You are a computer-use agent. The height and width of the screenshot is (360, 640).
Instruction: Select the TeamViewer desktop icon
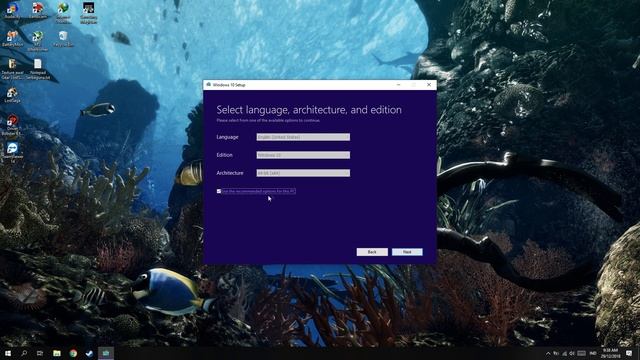12,153
